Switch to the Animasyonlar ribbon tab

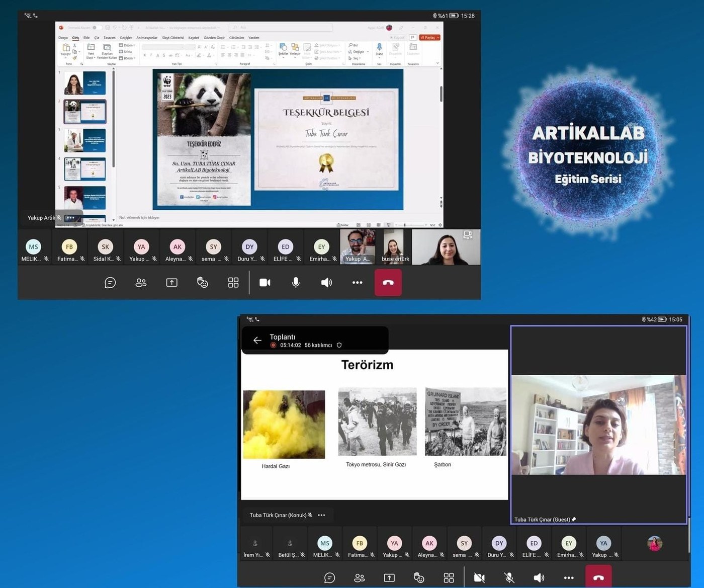[147, 38]
